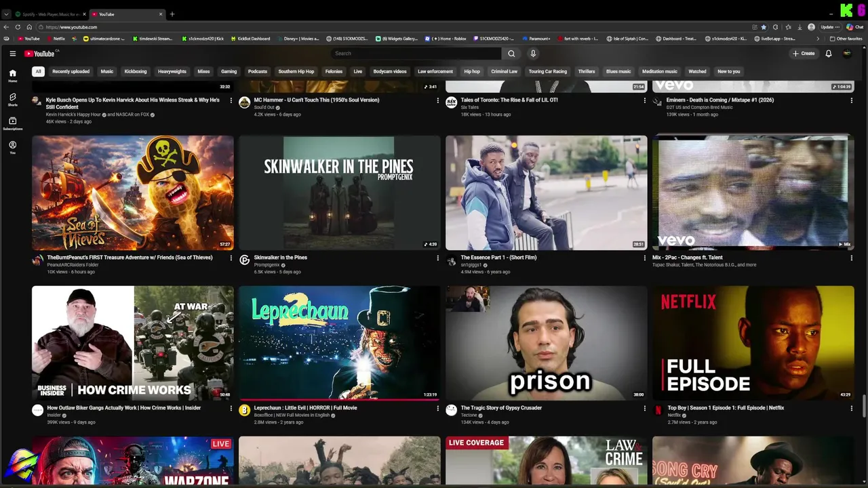Viewport: 868px width, 488px height.
Task: Open the Other favorites folder
Action: tap(846, 39)
